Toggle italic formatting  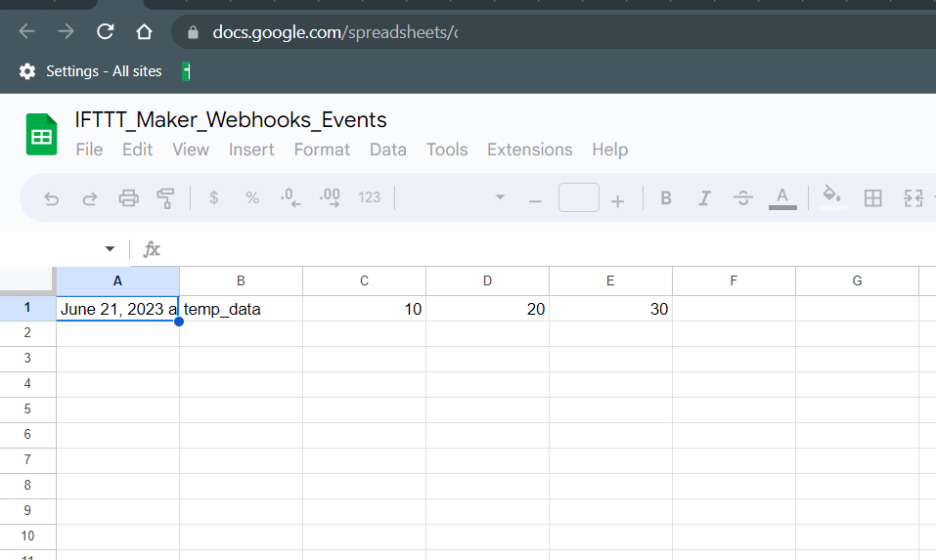(704, 198)
